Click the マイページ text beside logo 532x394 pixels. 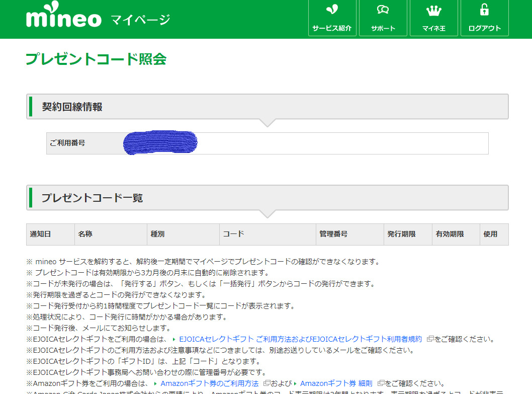tap(140, 20)
